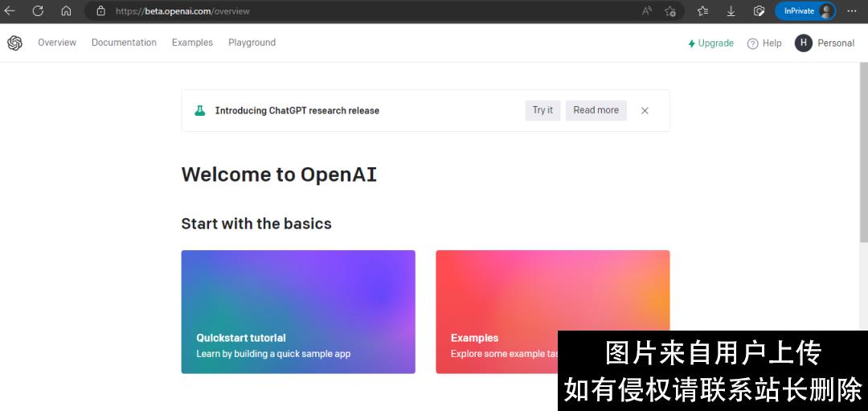Open the Quickstart tutorial card
The height and width of the screenshot is (411, 868).
click(298, 312)
